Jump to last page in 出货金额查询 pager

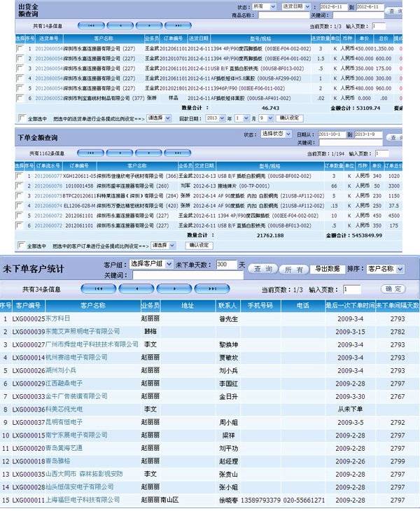(178, 24)
